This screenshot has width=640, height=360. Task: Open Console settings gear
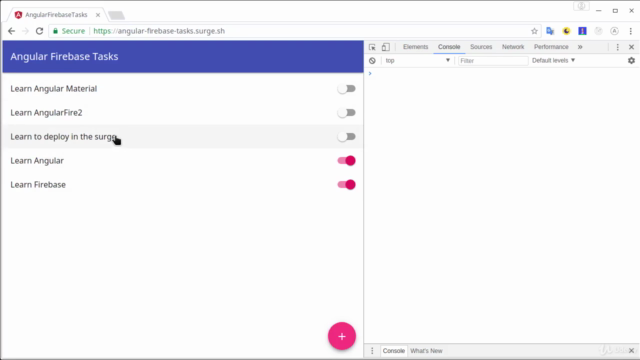631,60
